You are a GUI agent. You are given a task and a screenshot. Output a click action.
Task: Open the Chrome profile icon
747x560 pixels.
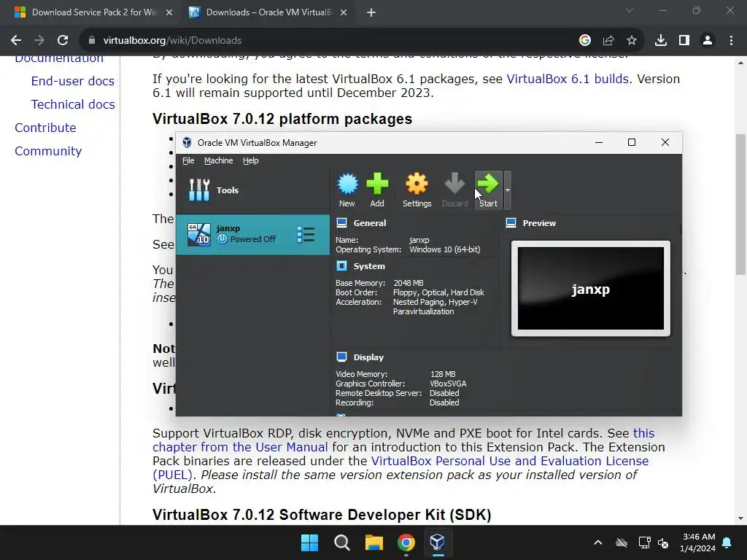click(708, 41)
